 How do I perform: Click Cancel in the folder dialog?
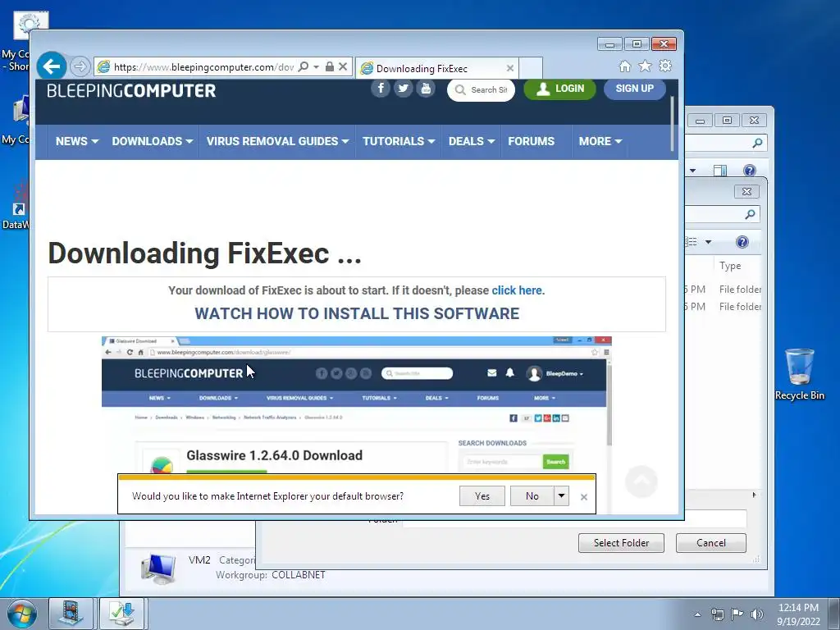pos(711,543)
